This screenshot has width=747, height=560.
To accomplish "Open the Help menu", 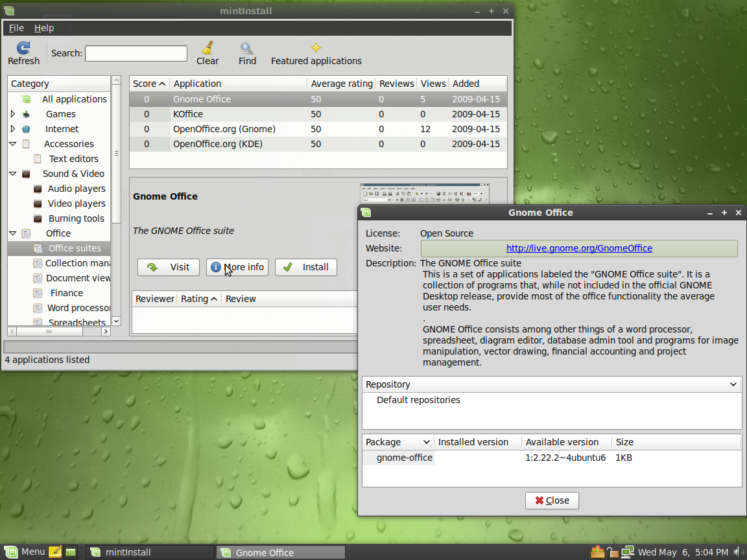I will point(44,28).
